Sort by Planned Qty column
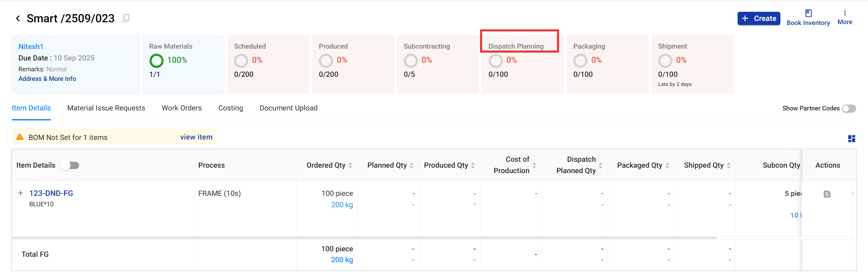Image resolution: width=868 pixels, height=274 pixels. pos(412,165)
